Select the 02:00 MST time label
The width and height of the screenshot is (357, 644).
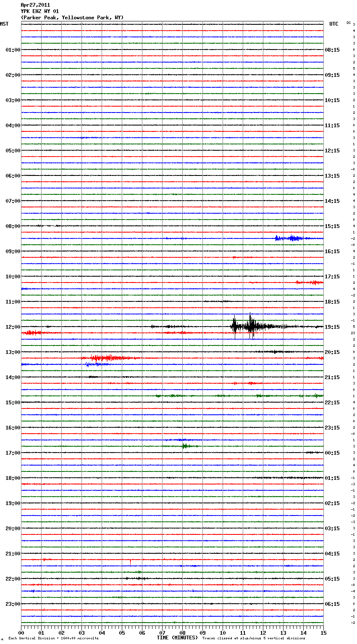click(x=13, y=75)
